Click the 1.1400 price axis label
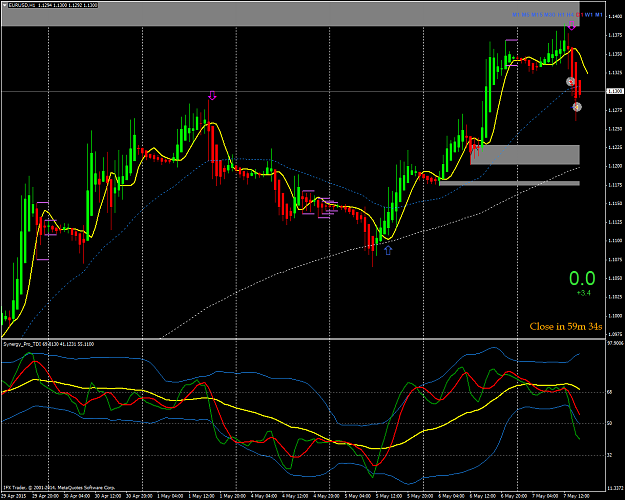Image resolution: width=625 pixels, height=500 pixels. coord(615,16)
